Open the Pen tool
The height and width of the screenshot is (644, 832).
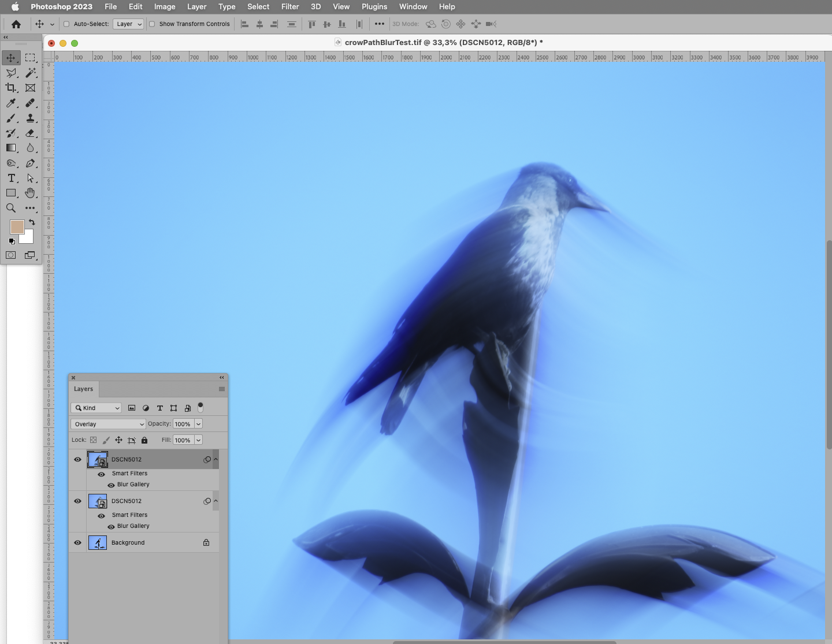[31, 163]
